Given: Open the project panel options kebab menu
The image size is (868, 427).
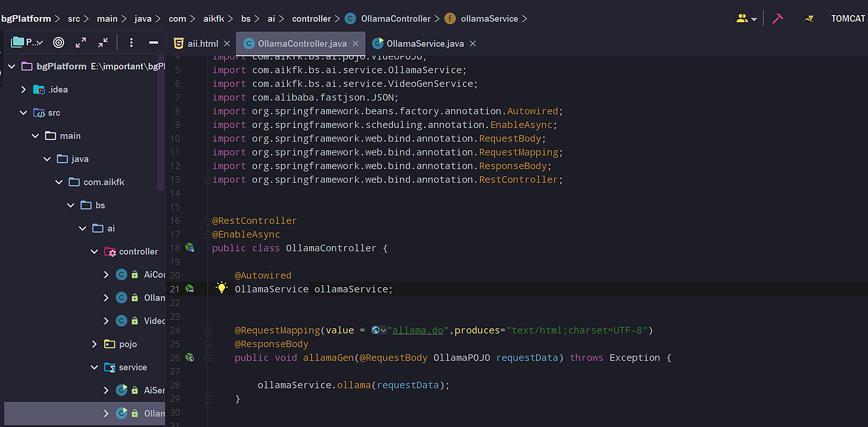Looking at the screenshot, I should pyautogui.click(x=131, y=43).
